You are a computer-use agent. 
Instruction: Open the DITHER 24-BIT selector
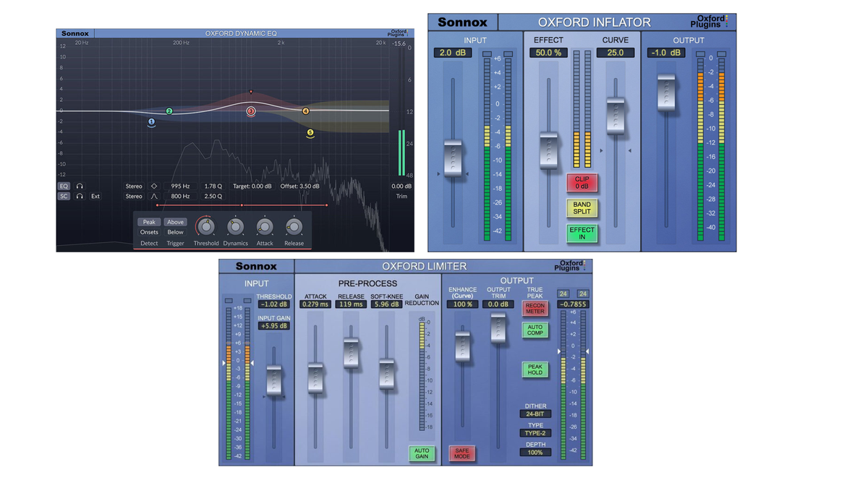[x=535, y=413]
